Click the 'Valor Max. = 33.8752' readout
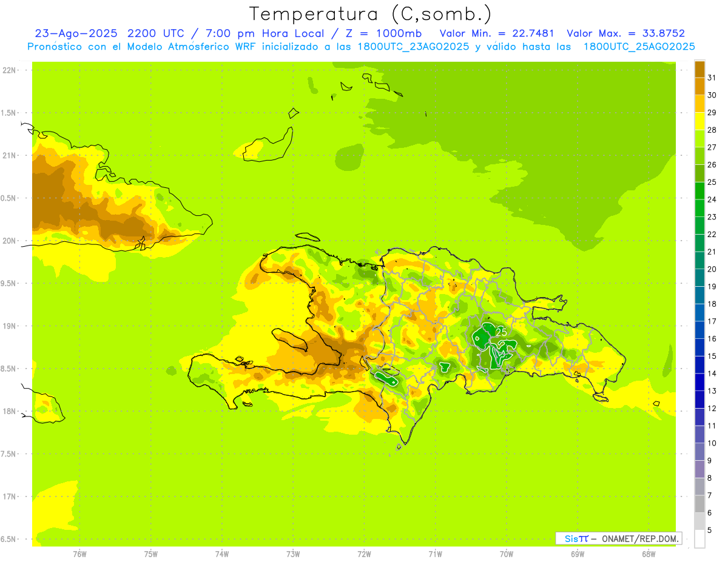Viewport: 728px width, 562px height. [625, 33]
